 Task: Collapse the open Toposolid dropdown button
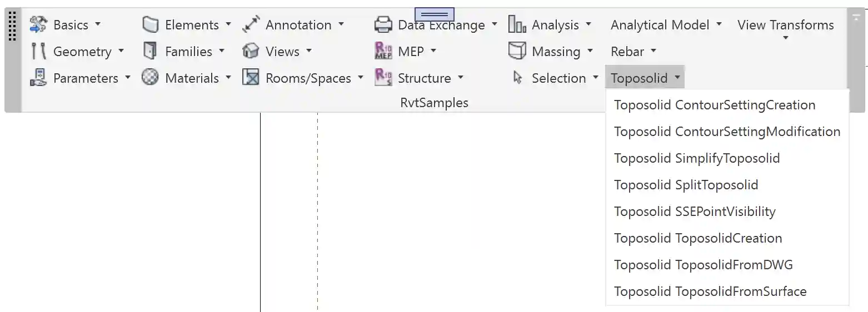[645, 78]
